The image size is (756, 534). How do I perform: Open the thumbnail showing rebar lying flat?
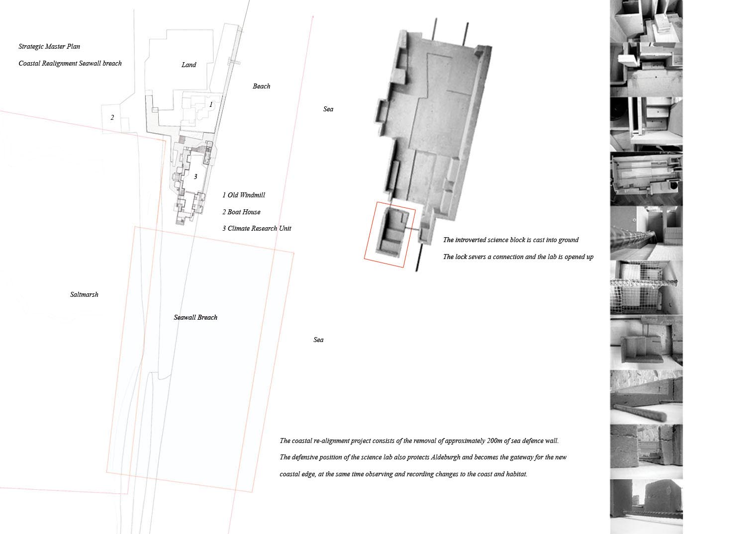point(646,397)
